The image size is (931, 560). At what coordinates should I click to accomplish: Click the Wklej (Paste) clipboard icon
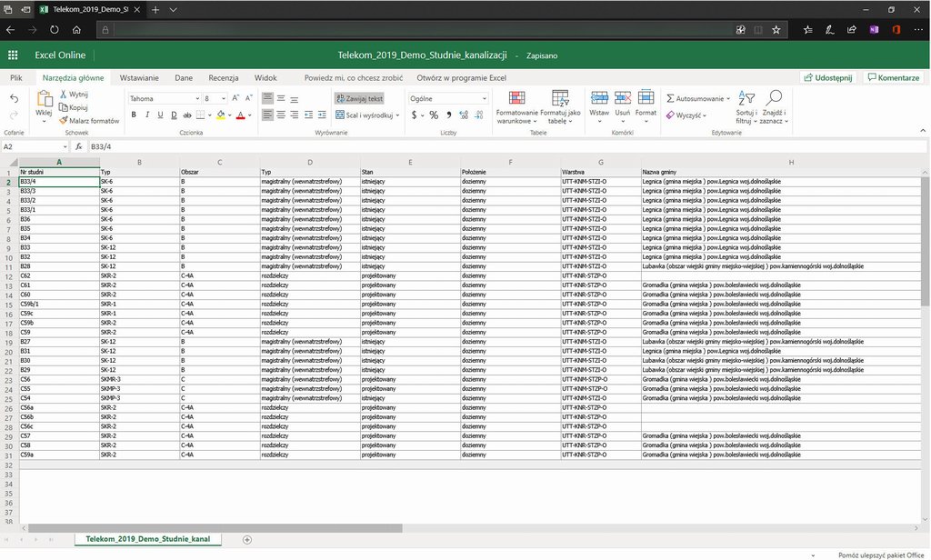pos(44,99)
